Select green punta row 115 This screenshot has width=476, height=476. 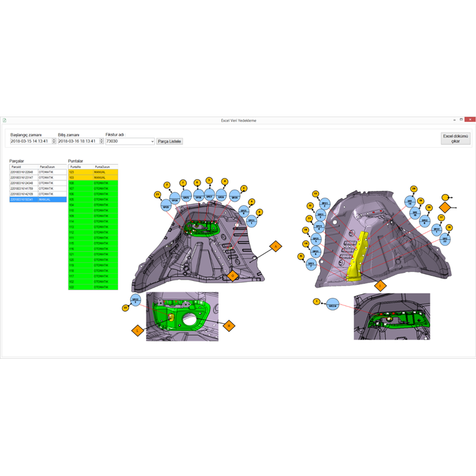pos(93,243)
